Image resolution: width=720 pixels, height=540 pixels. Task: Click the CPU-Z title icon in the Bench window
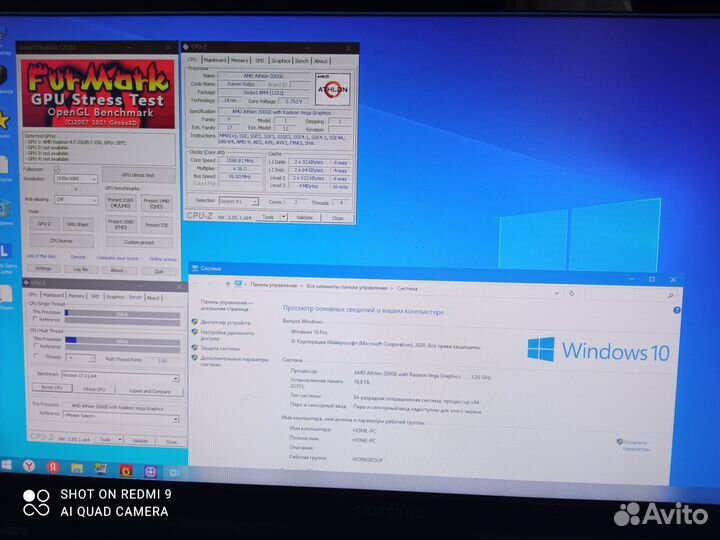point(27,283)
